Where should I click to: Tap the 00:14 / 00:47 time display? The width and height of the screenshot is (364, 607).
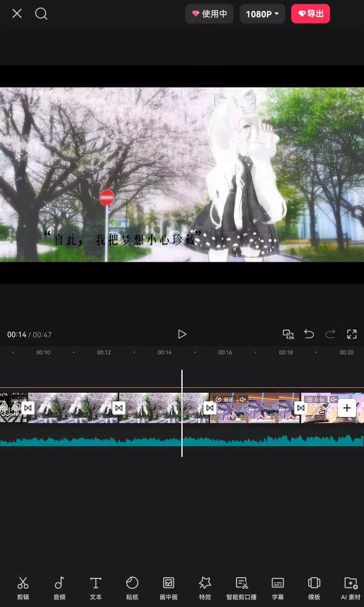(29, 334)
